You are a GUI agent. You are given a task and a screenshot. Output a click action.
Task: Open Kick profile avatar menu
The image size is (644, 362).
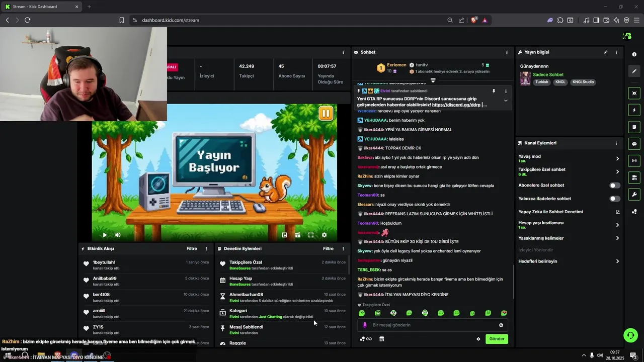pyautogui.click(x=627, y=36)
